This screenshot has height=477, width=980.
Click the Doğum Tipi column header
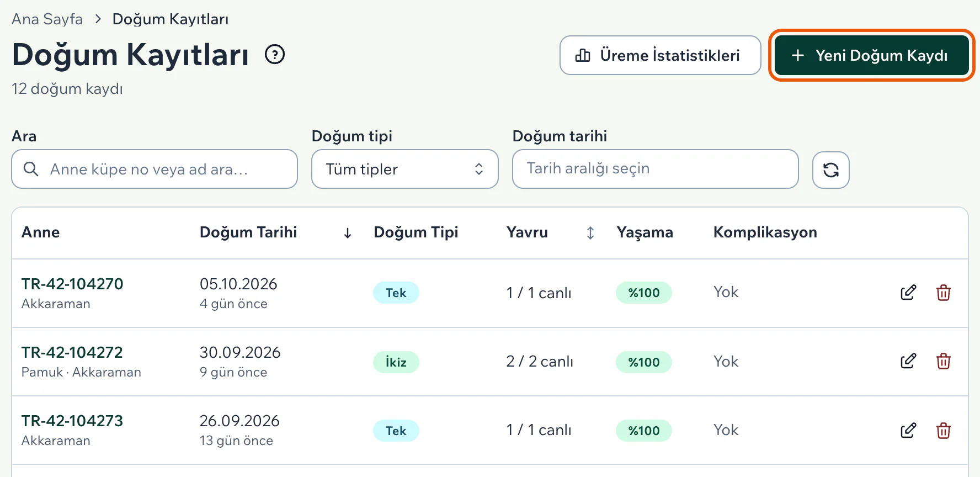tap(416, 232)
